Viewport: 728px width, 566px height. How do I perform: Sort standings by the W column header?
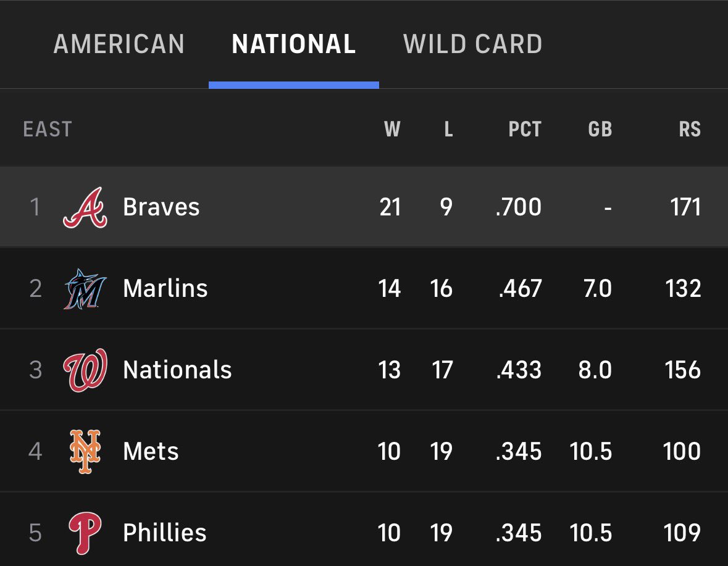392,129
